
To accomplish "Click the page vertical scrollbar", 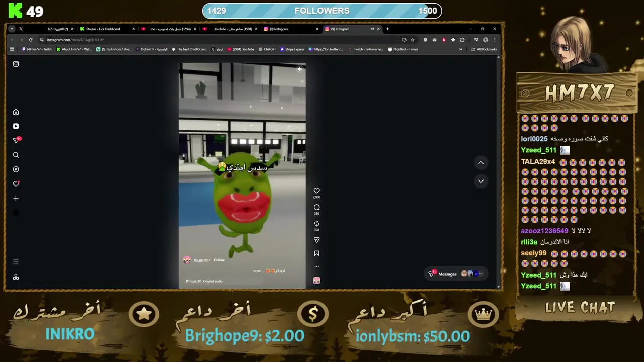I will [499, 171].
